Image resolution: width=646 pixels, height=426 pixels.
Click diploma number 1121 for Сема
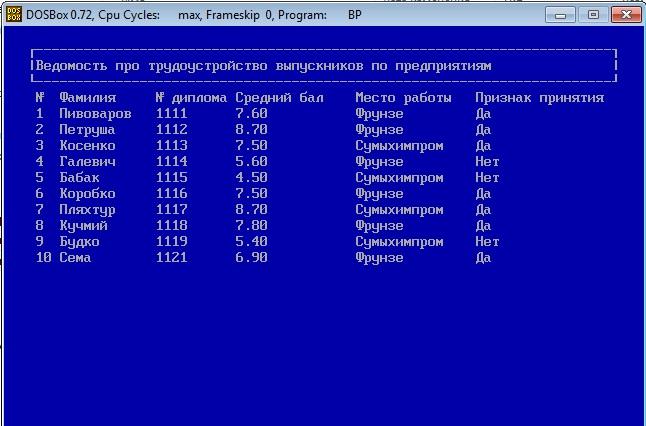(x=171, y=258)
